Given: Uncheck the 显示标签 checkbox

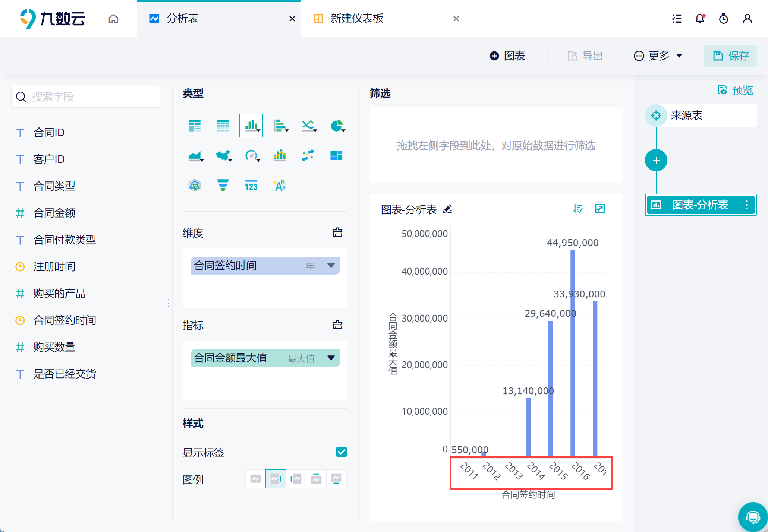Looking at the screenshot, I should click(x=341, y=452).
